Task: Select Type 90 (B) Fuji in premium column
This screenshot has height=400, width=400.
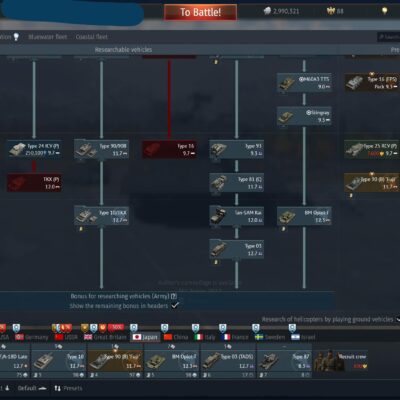Action: tap(372, 182)
